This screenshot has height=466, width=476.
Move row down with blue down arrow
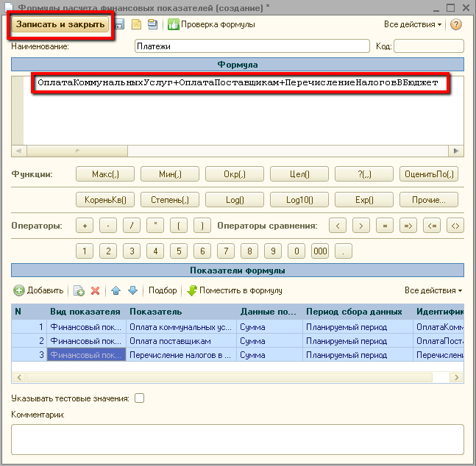[133, 290]
